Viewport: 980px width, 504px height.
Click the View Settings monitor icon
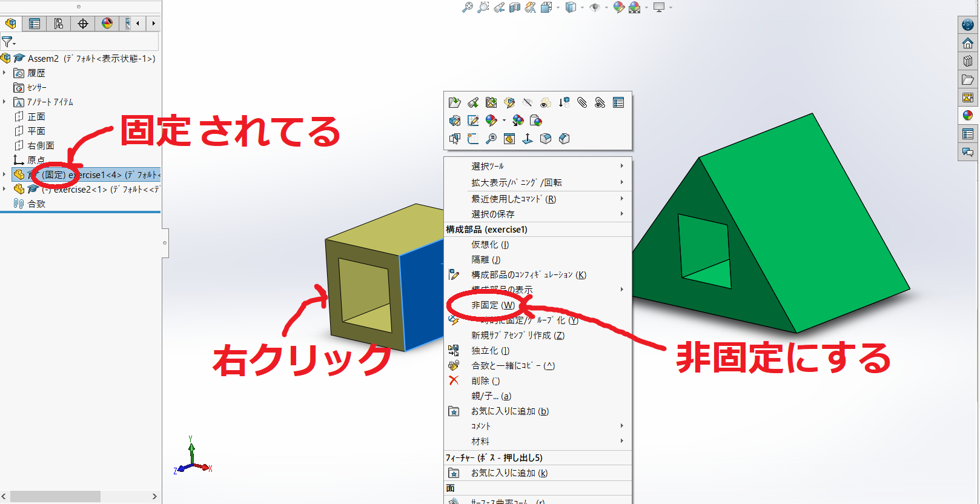(x=659, y=7)
